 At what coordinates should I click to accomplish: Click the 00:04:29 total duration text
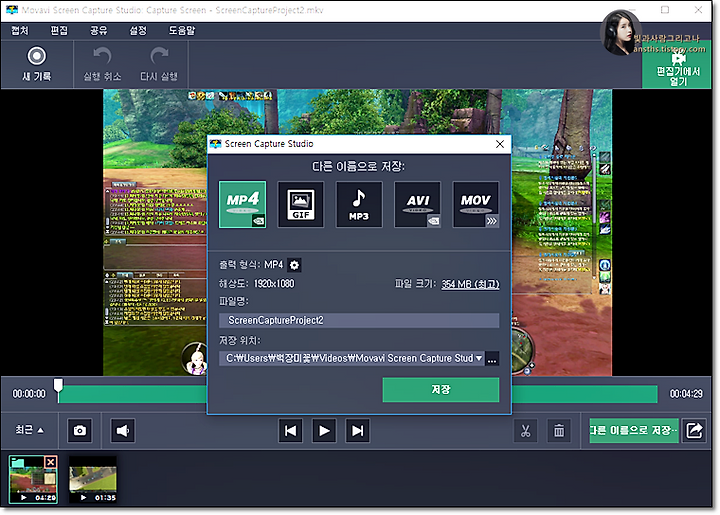tap(686, 394)
